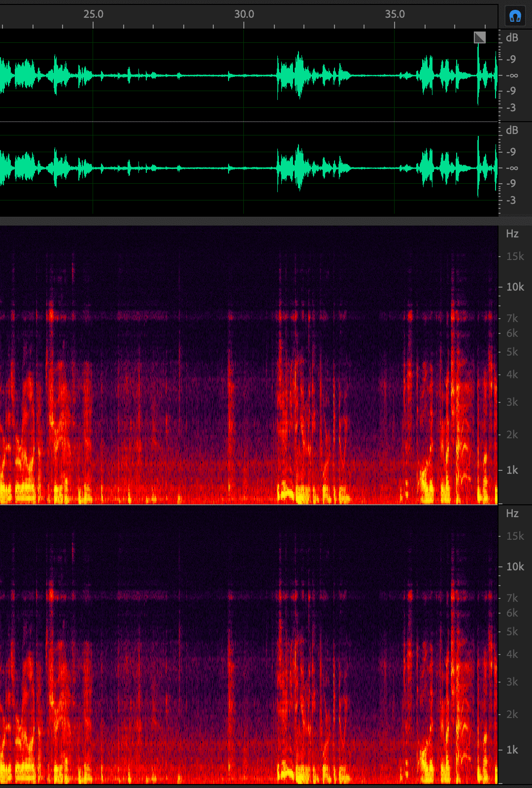Screen dimensions: 532x788
Task: Click the dB label of the lower waveform channel
Action: click(x=512, y=131)
